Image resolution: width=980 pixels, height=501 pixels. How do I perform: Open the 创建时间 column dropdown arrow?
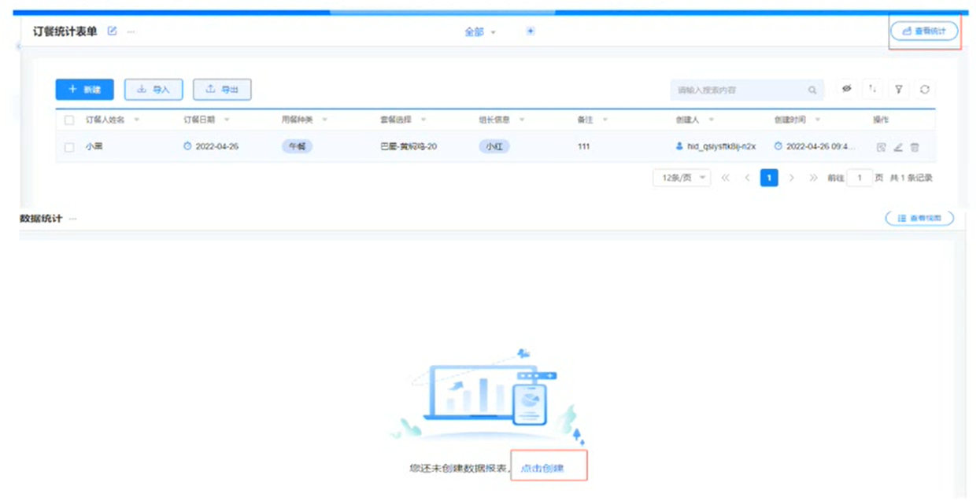click(x=818, y=120)
